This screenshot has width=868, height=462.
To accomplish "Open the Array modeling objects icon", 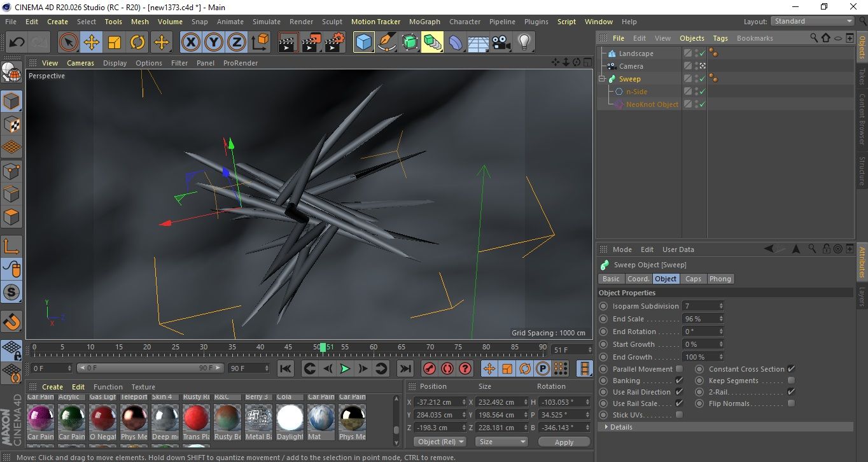I will tap(433, 43).
